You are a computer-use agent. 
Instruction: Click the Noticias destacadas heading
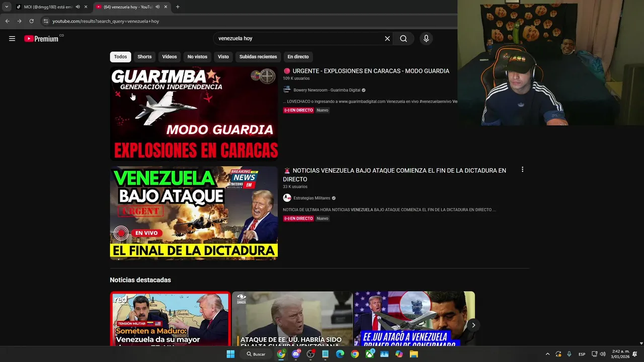tap(140, 280)
